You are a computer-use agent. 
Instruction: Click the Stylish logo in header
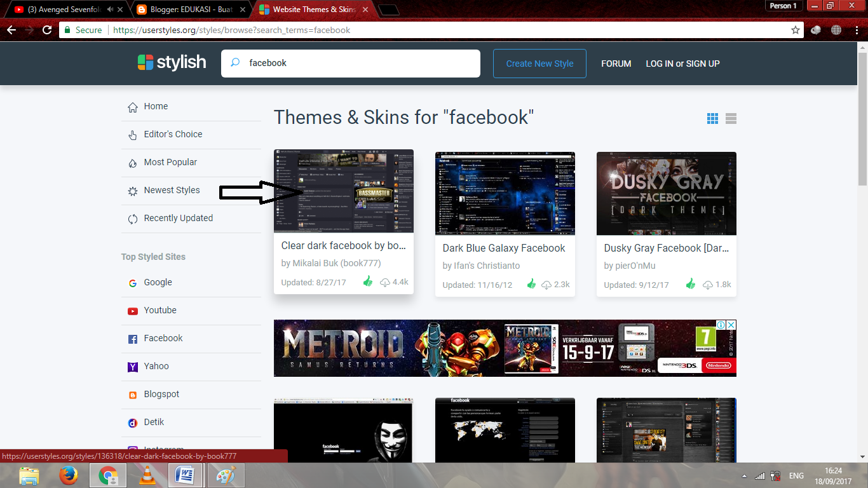tap(172, 62)
